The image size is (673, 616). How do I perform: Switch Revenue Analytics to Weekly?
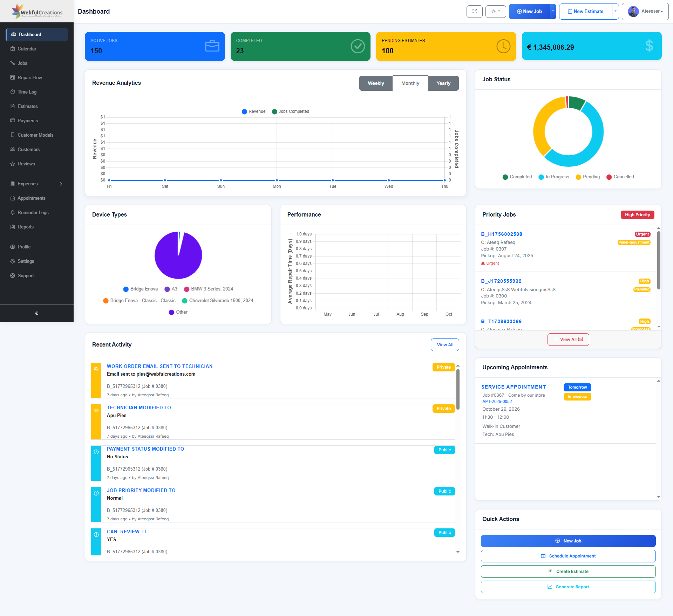tap(376, 83)
